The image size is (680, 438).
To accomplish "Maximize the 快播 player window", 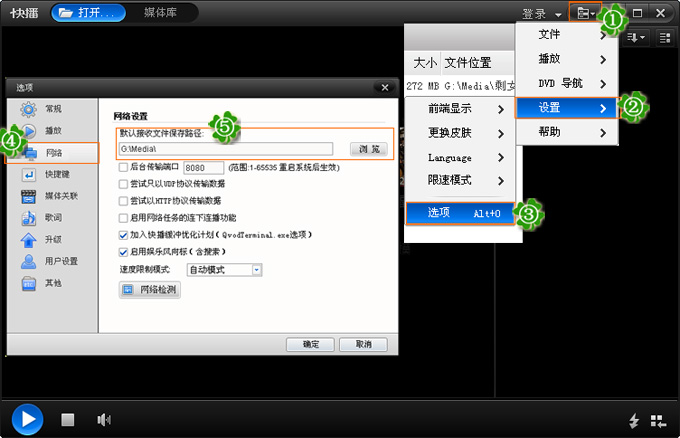I will click(637, 13).
